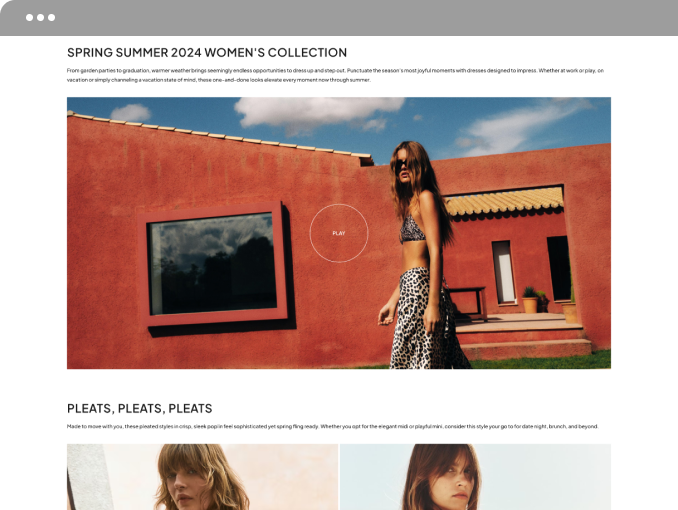The image size is (678, 510).
Task: Open the left pleats photo with blonde model
Action: [202, 477]
